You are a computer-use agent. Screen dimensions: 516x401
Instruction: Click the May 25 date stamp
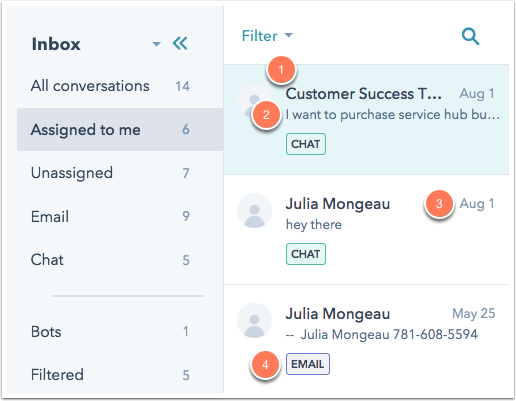[473, 313]
